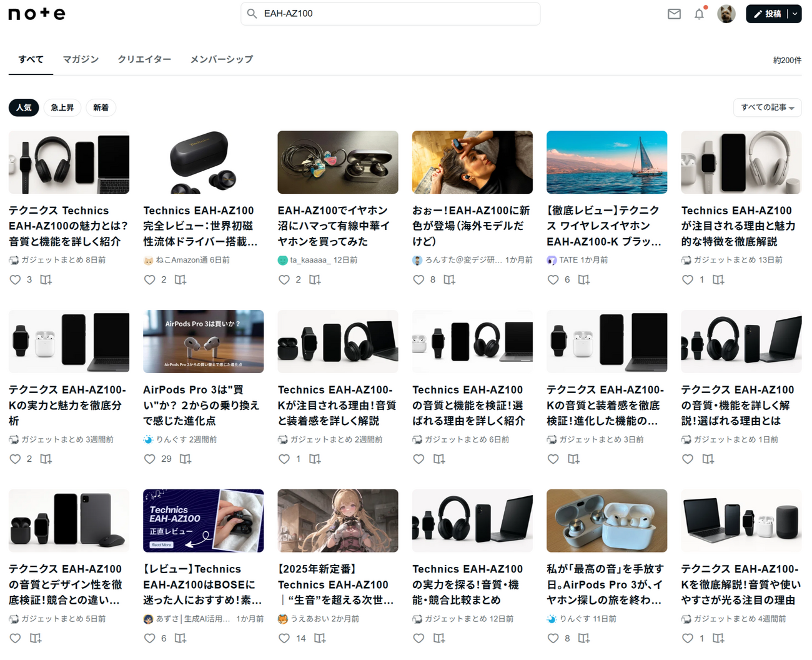
Task: Like the 'おぉー！EAH-AZ100に新色が登場' article
Action: [x=418, y=280]
